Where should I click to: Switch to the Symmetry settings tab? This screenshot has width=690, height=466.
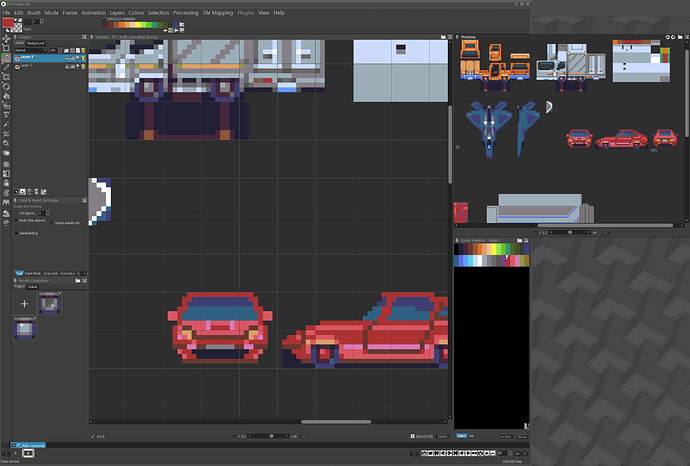(67, 273)
